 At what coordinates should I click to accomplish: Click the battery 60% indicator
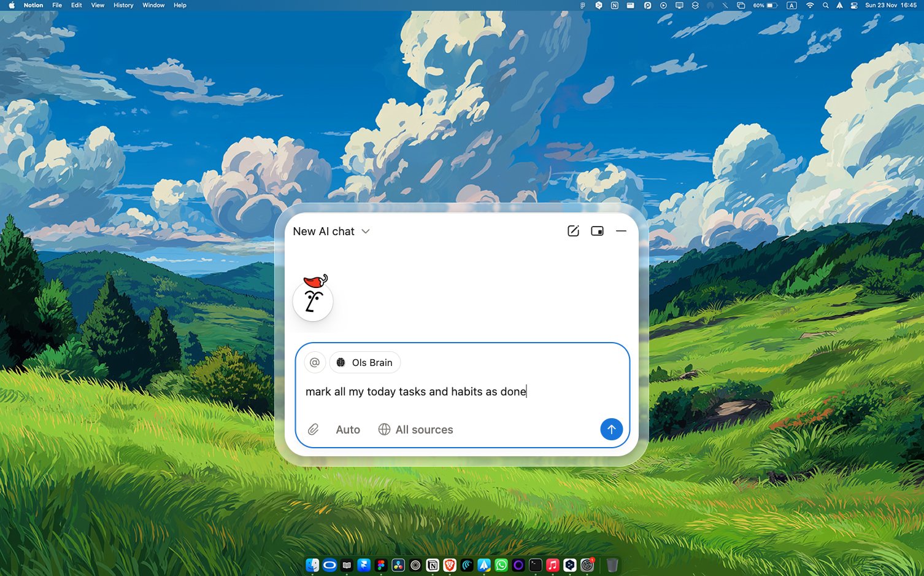765,5
